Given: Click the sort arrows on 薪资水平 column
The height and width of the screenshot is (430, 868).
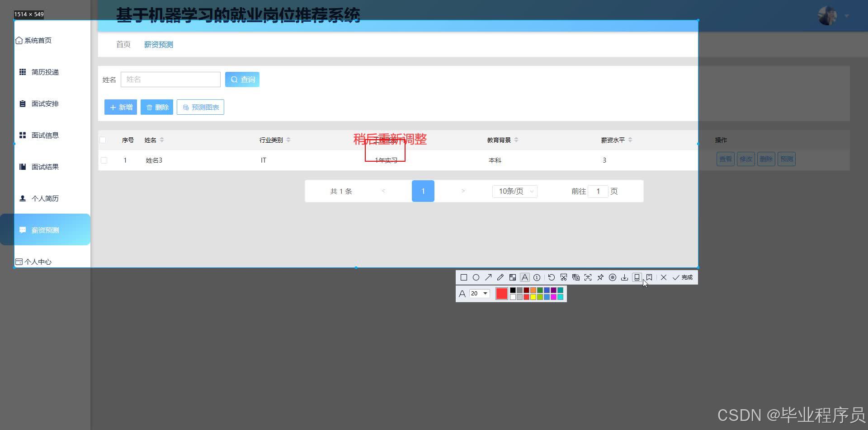Looking at the screenshot, I should coord(630,140).
